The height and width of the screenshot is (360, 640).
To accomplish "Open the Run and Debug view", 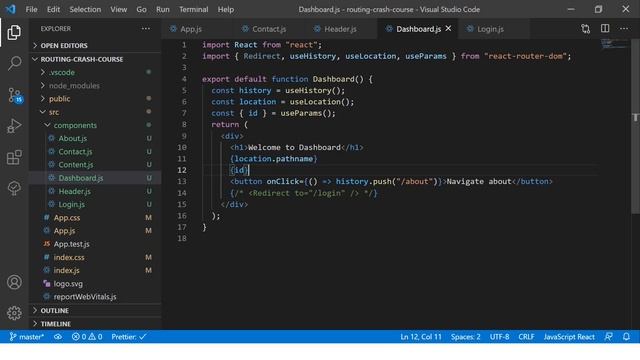I will [14, 126].
